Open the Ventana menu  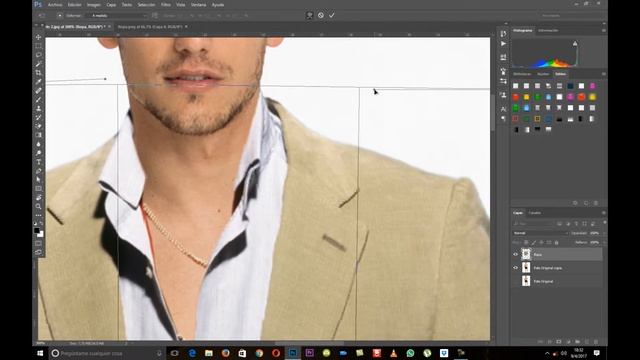pyautogui.click(x=199, y=5)
